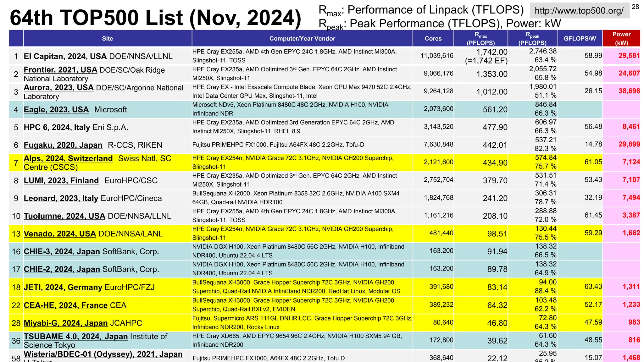Select the Rmax value 89.78
The width and height of the screenshot is (644, 362).
point(497,269)
